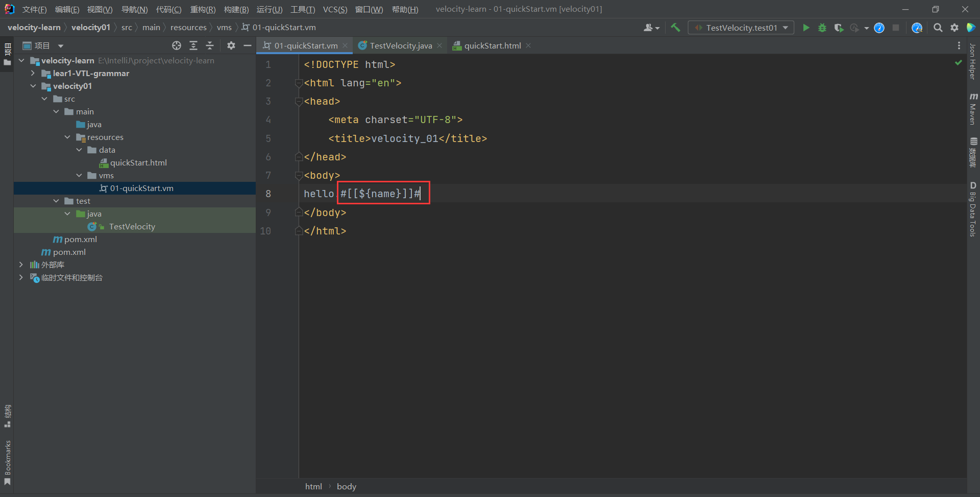Build project with green hammer icon
Viewport: 980px width, 497px height.
675,28
